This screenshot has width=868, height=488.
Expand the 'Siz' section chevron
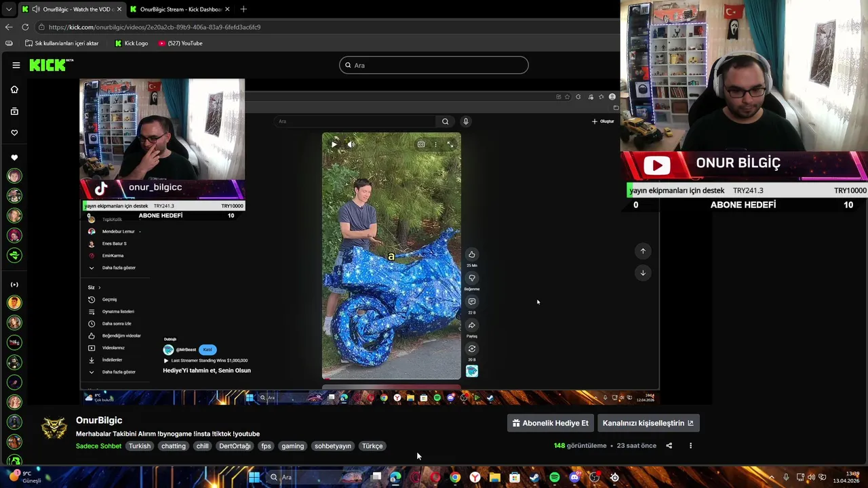[99, 287]
